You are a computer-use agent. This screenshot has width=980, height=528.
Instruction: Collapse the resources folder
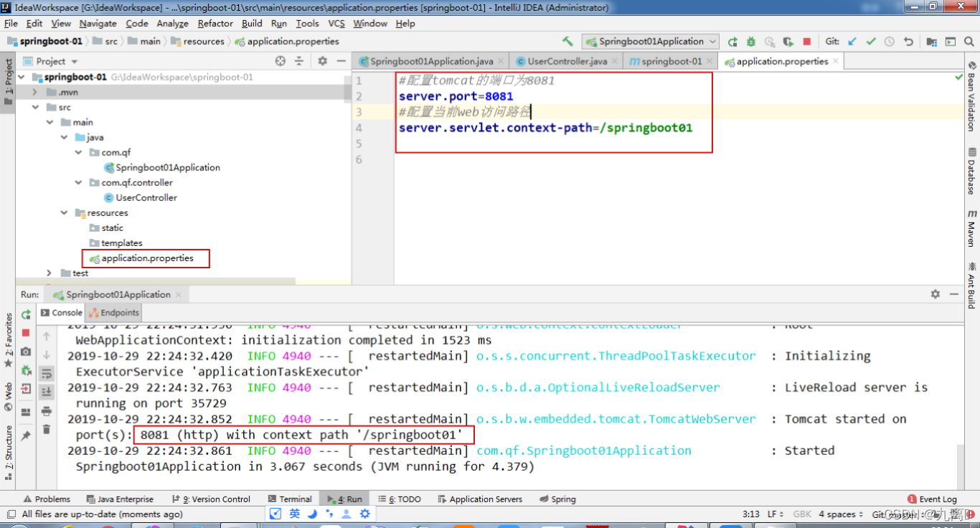point(65,212)
